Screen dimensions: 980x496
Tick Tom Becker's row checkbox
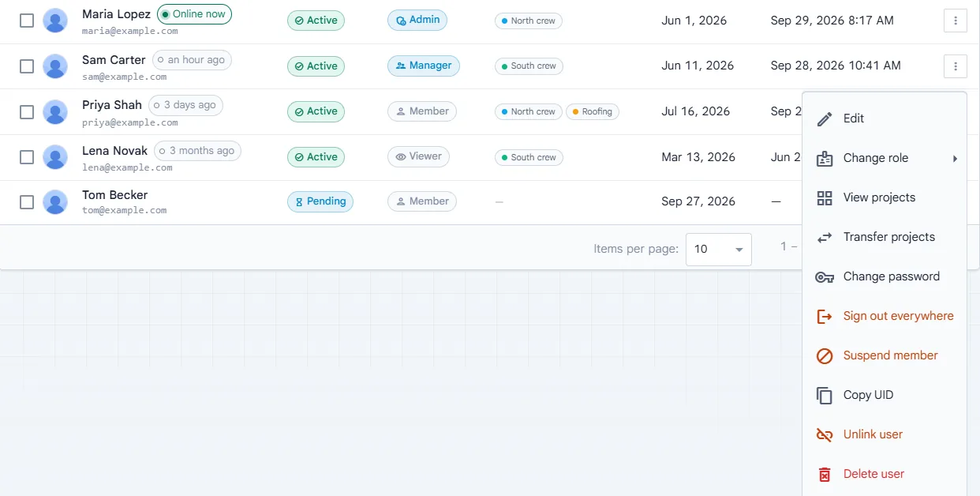pos(27,201)
